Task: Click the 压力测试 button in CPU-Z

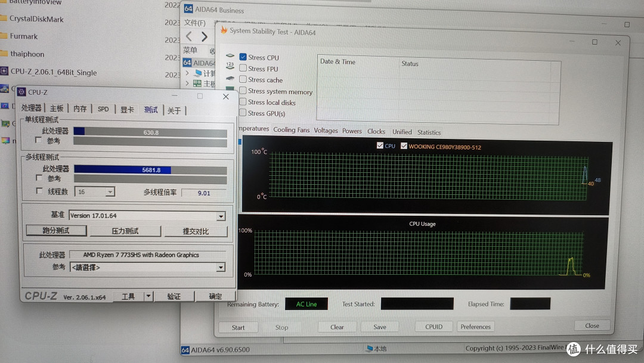Action: click(x=125, y=231)
